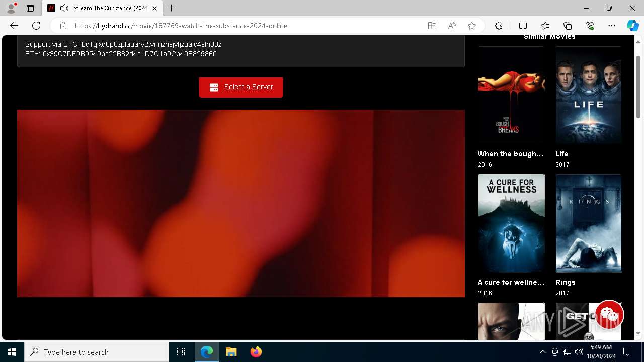
Task: Click the 'Rings' title link
Action: [566, 282]
